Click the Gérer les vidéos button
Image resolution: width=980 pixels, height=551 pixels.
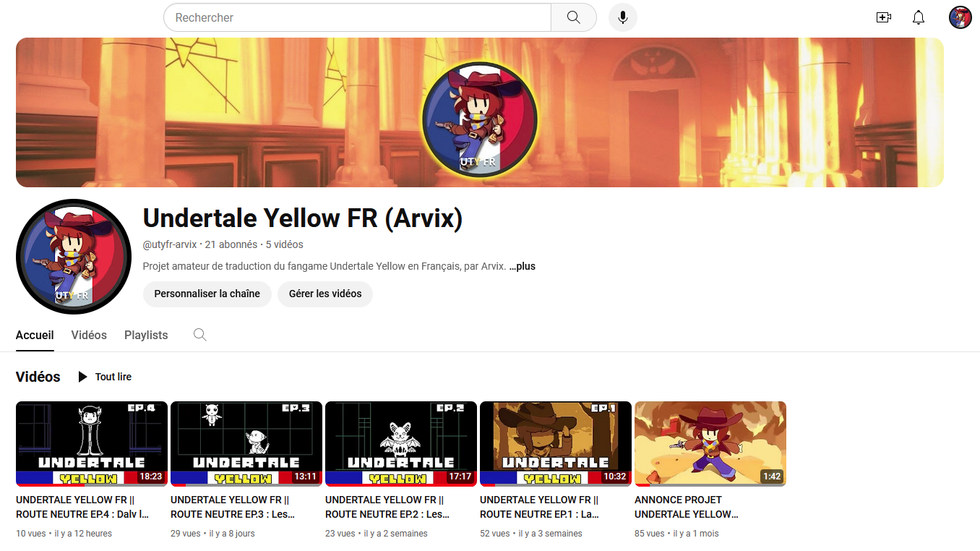tap(325, 294)
